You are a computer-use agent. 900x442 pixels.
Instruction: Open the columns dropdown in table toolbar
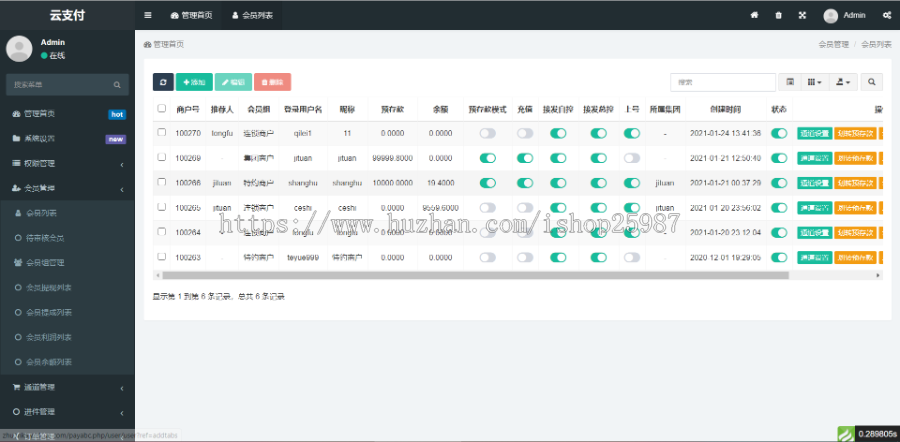pos(815,82)
